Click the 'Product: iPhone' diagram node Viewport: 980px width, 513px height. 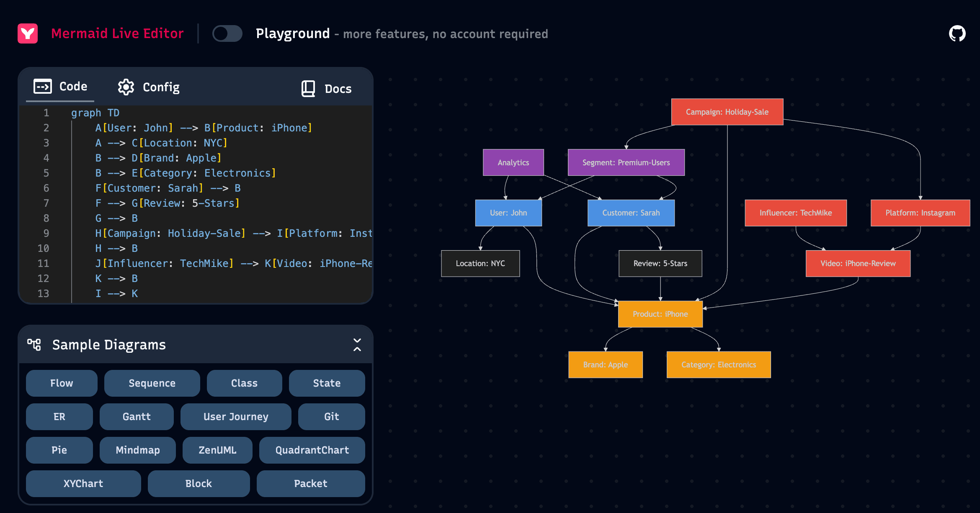click(660, 314)
